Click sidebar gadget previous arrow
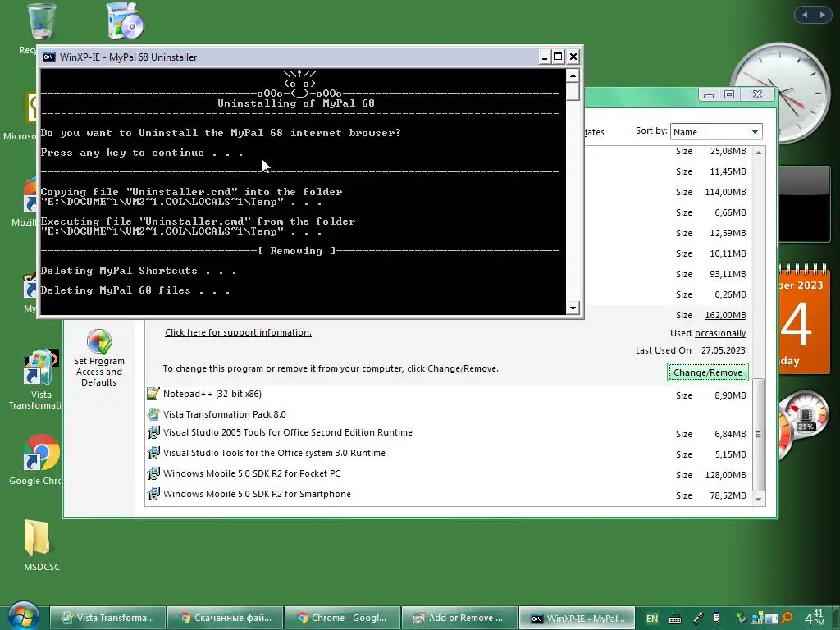 click(805, 15)
